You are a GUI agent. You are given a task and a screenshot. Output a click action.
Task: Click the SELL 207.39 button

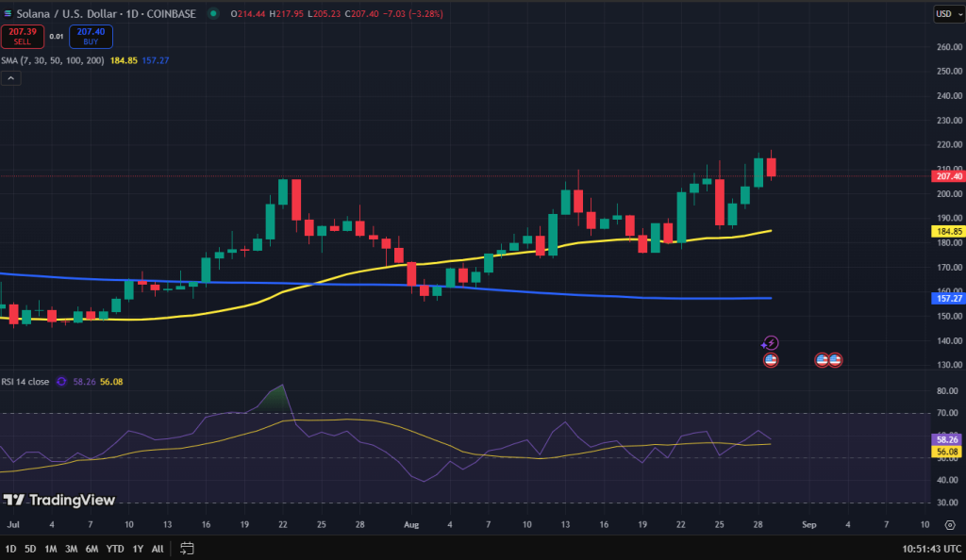coord(23,37)
